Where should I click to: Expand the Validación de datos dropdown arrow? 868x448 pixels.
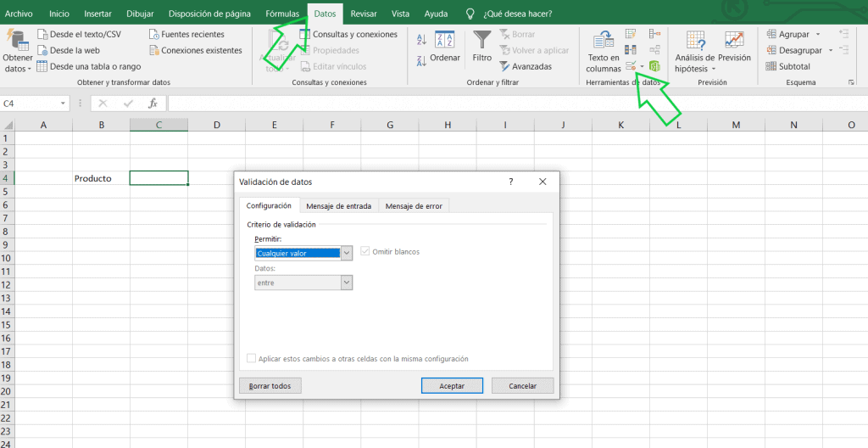click(643, 66)
